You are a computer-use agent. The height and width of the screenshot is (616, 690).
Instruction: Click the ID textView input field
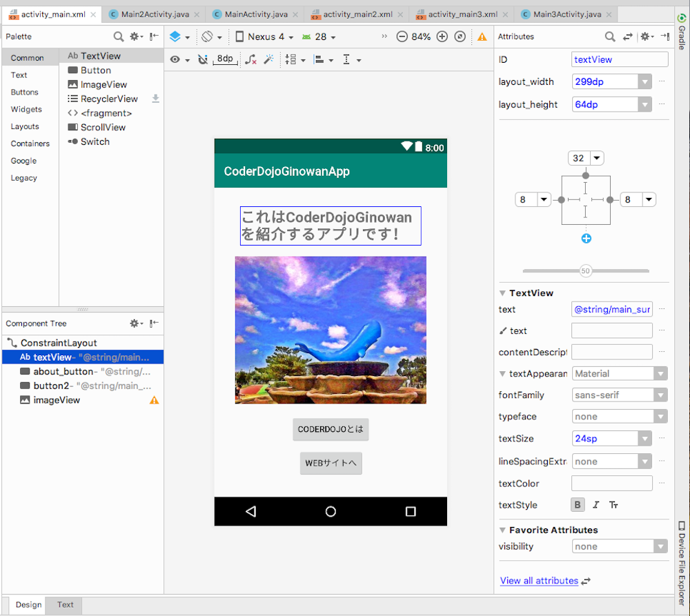pos(620,59)
